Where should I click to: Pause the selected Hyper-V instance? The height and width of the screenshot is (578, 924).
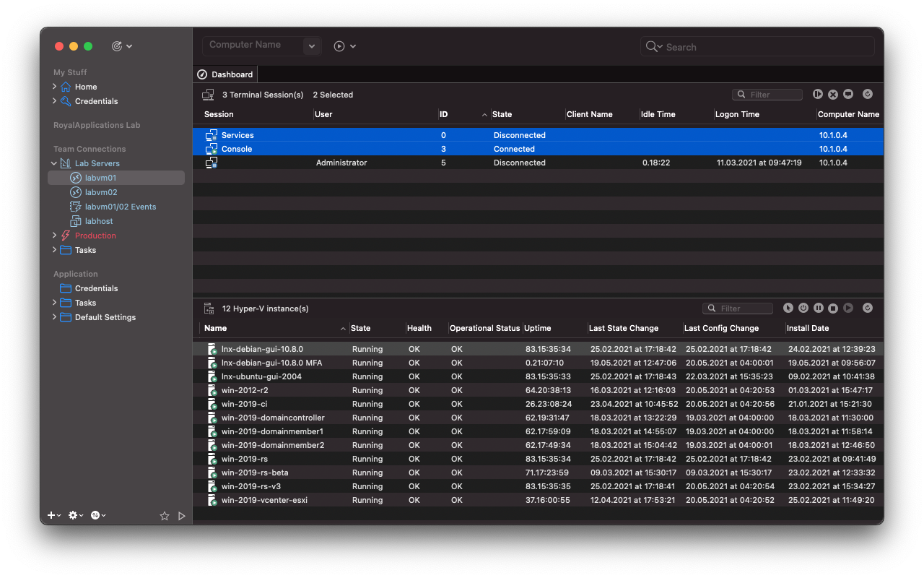[x=818, y=308]
